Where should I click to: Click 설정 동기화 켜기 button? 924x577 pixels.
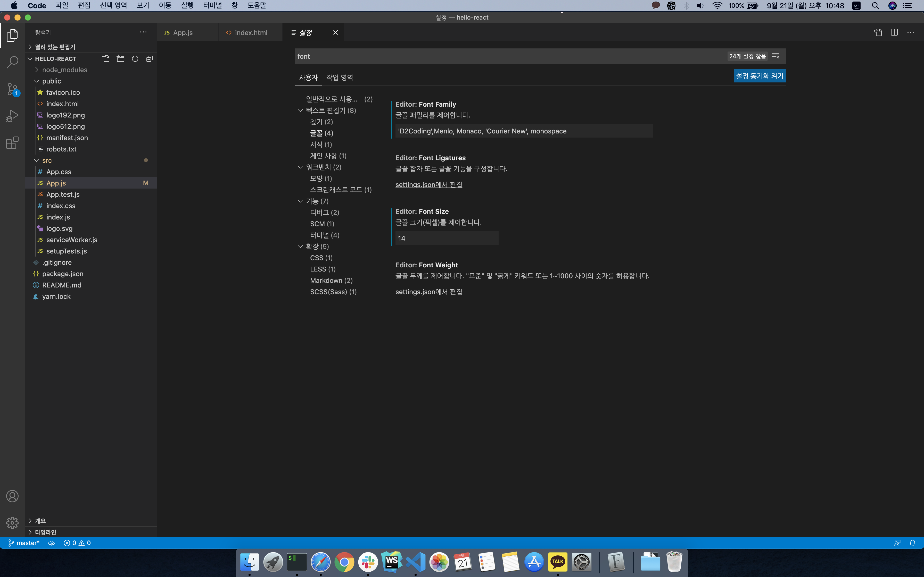pyautogui.click(x=759, y=76)
